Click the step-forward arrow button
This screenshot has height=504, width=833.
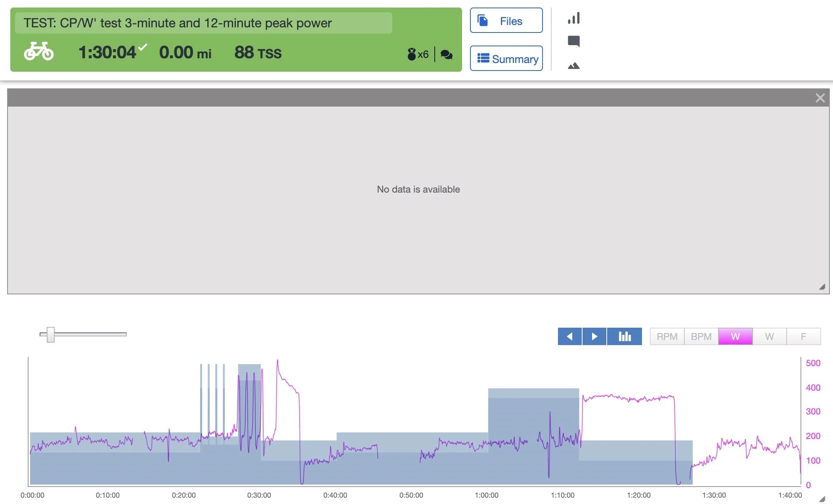pos(594,336)
